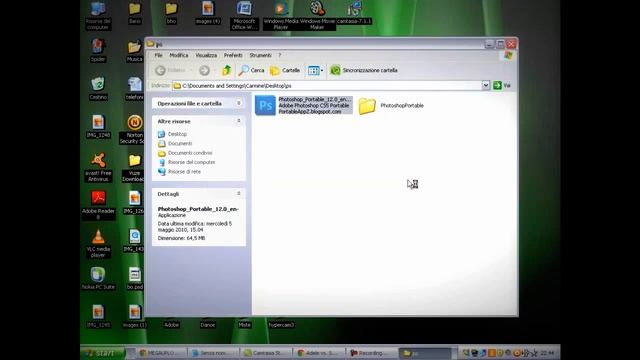Maximize the ps folder window
Screen dimensions: 640x360
tap(500, 44)
